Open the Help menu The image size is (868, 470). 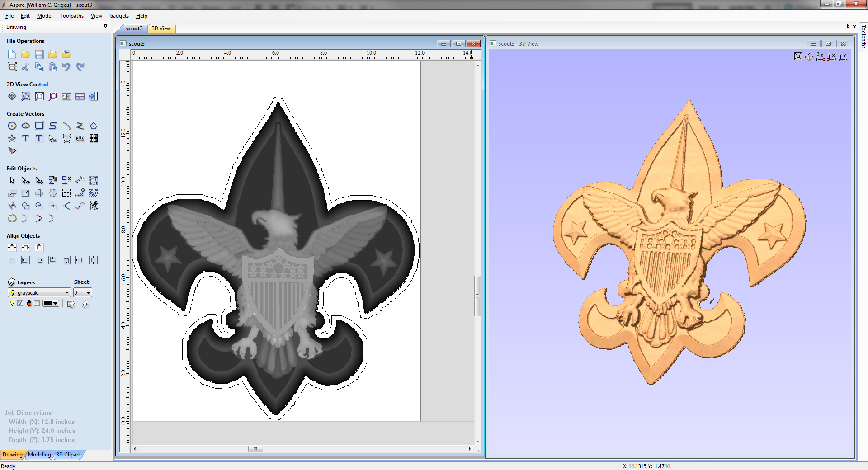coord(142,16)
